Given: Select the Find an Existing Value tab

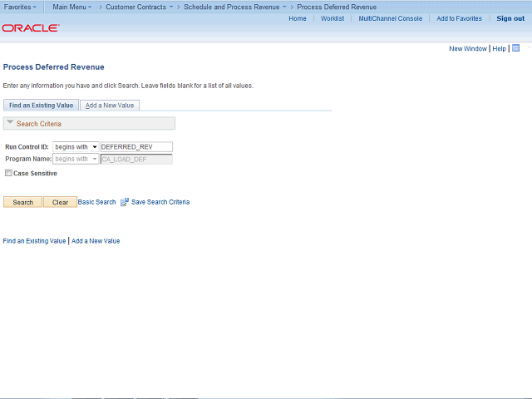Looking at the screenshot, I should (41, 106).
